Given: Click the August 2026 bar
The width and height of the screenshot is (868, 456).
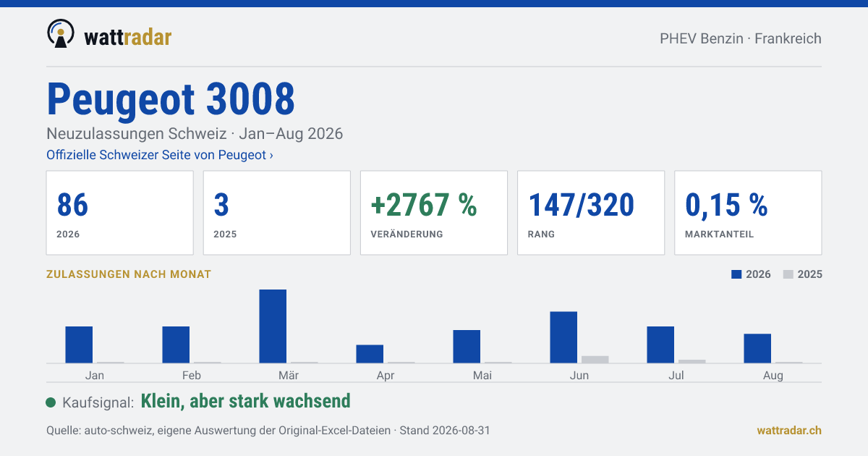Looking at the screenshot, I should [757, 348].
